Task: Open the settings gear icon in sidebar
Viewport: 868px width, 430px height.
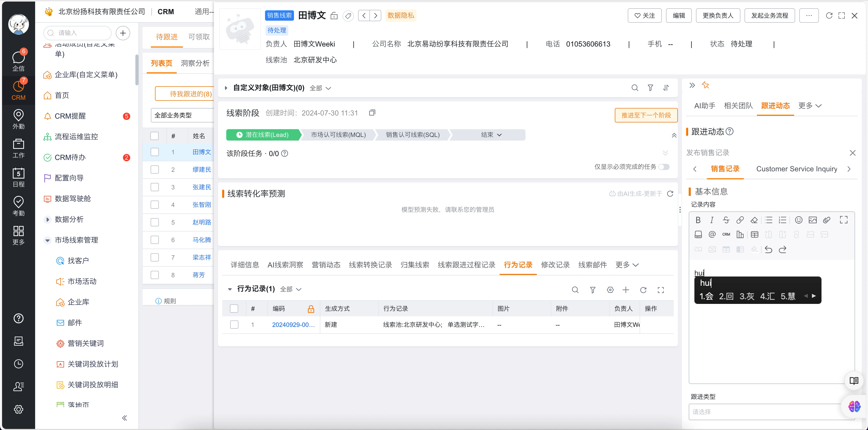Action: click(x=19, y=409)
